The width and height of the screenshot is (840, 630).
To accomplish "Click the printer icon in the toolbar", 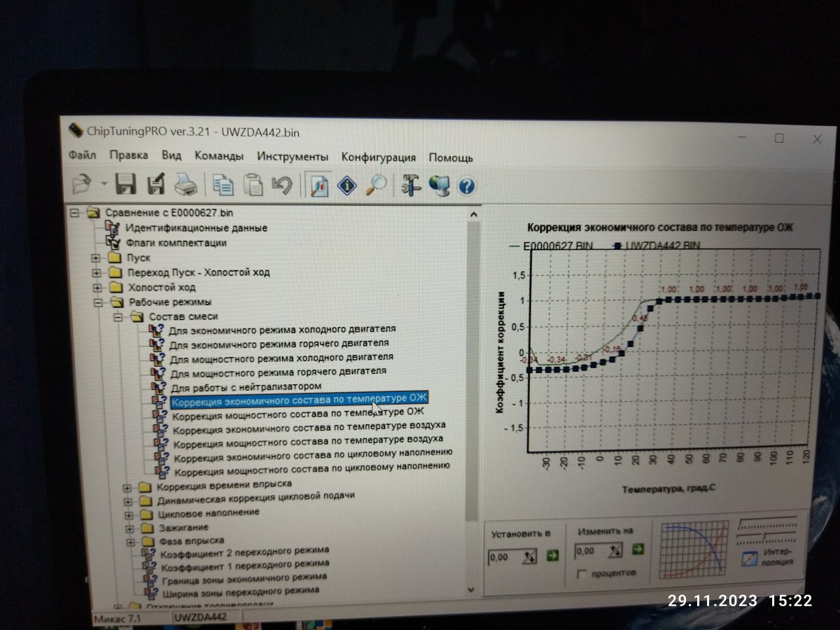I will coord(186,185).
